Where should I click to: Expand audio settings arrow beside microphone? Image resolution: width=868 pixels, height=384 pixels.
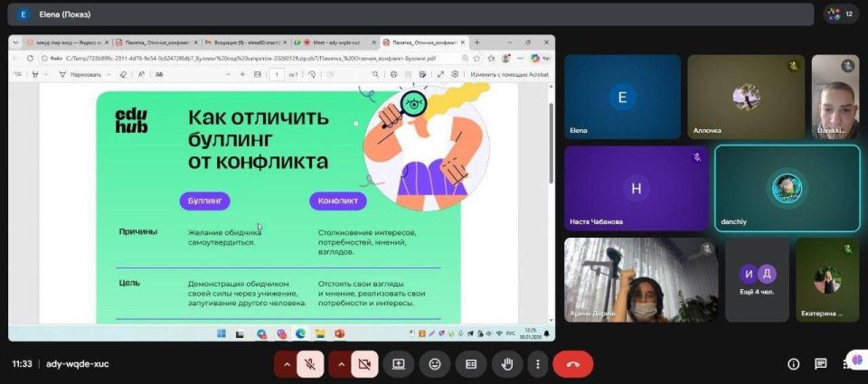[287, 364]
